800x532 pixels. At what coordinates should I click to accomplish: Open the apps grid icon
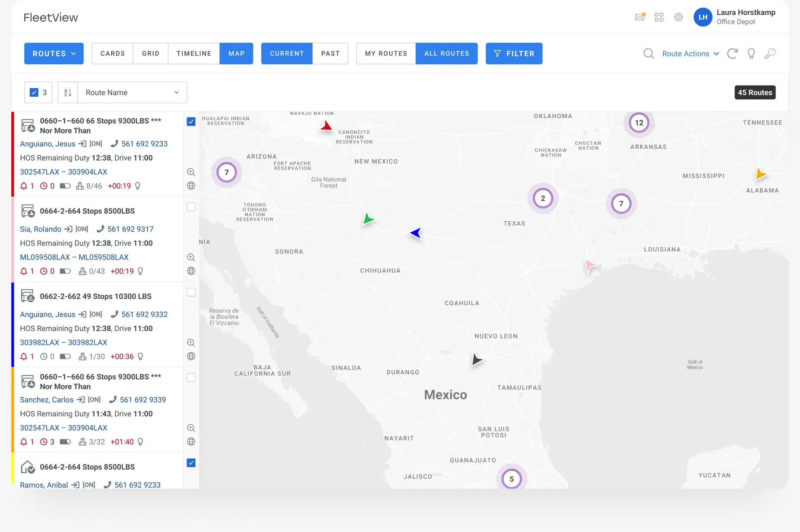click(659, 17)
